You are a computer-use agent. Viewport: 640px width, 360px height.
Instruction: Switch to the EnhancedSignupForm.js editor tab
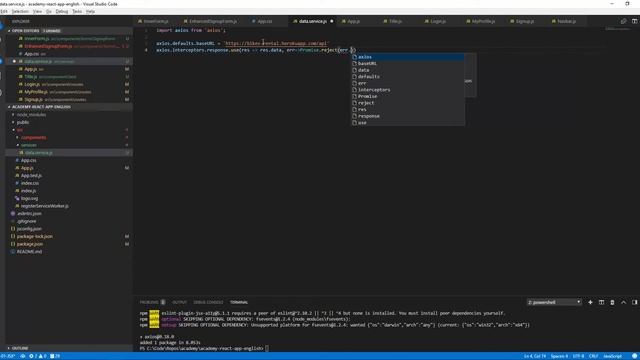click(213, 21)
